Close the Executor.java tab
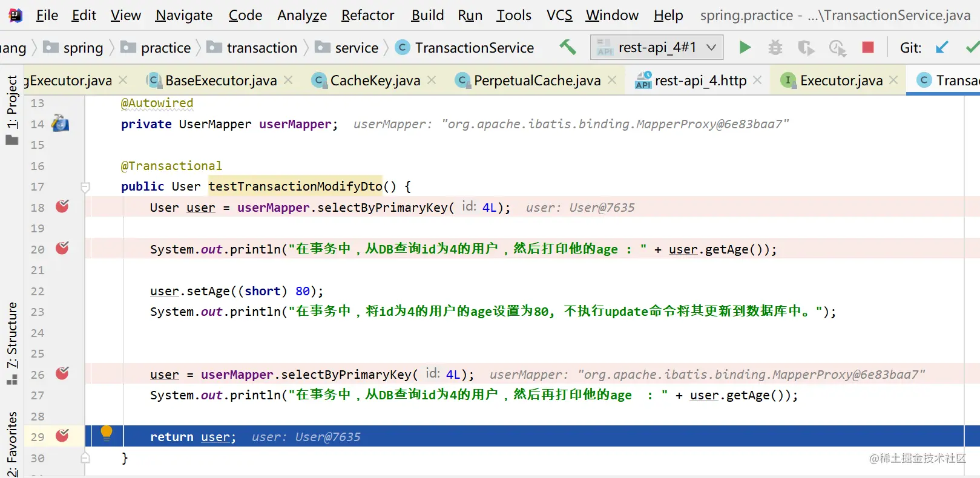Image resolution: width=980 pixels, height=478 pixels. click(x=893, y=80)
